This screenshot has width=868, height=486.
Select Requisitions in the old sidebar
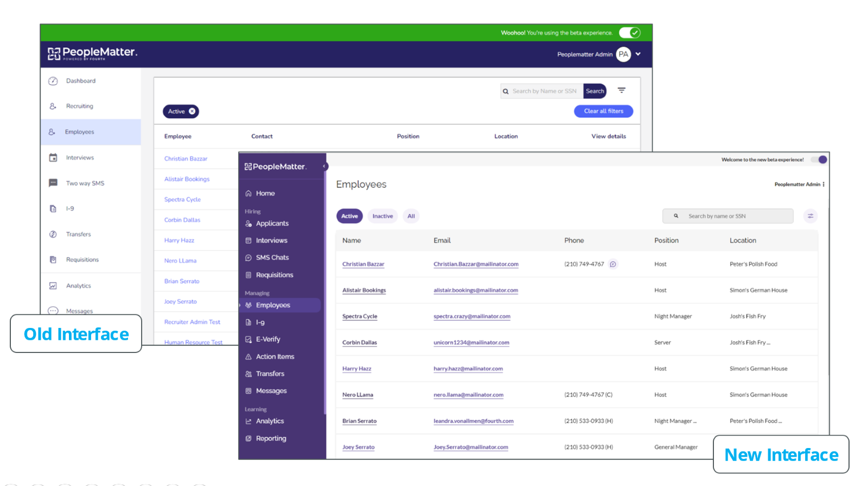[x=82, y=260]
